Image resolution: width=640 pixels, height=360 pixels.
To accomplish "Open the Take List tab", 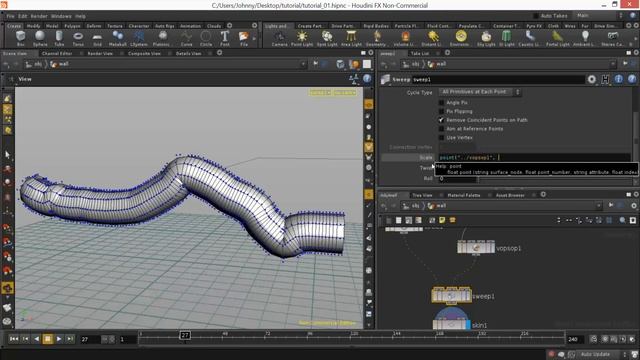I will (x=420, y=53).
